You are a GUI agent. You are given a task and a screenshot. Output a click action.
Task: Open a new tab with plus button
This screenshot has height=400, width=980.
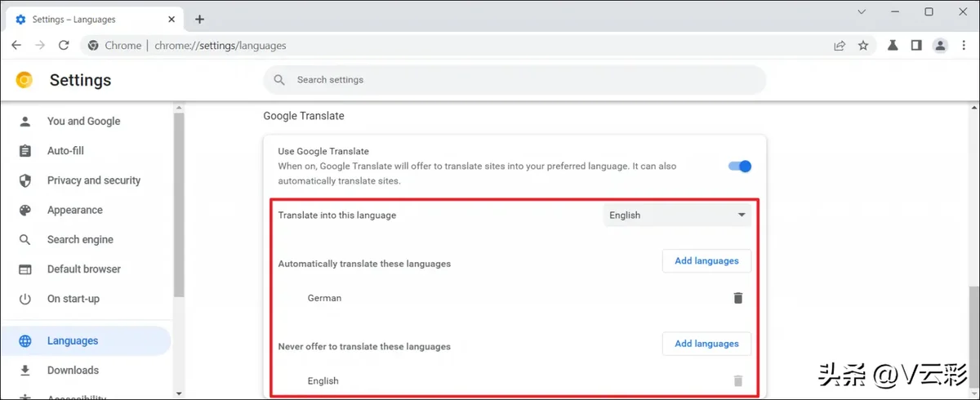coord(200,19)
